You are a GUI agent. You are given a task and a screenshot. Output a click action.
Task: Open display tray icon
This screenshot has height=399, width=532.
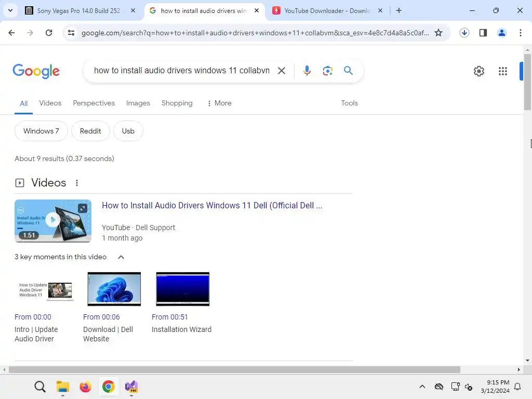click(455, 387)
